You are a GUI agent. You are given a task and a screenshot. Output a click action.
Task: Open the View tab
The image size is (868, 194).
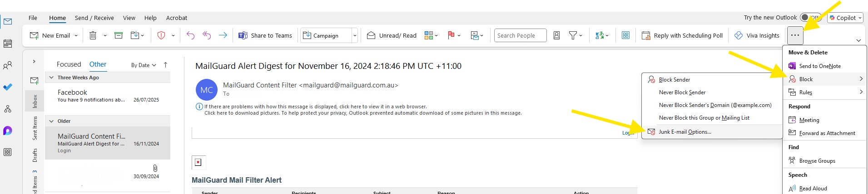pyautogui.click(x=129, y=18)
